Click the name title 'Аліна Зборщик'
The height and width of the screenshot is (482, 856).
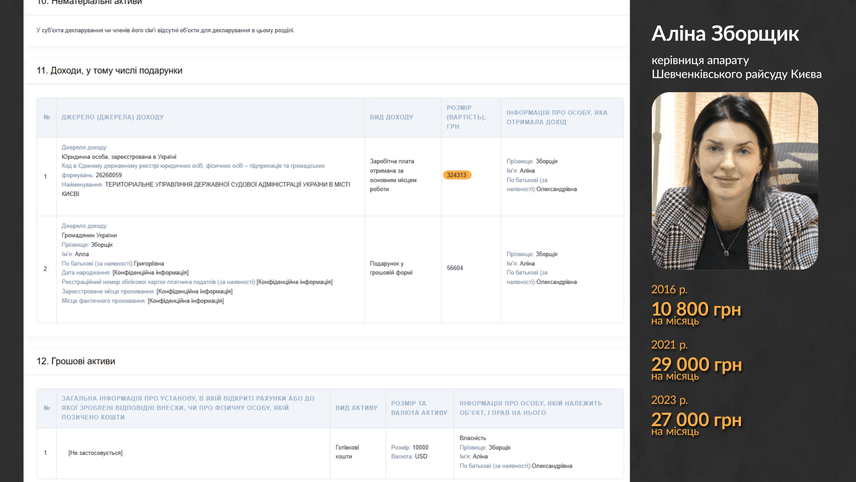coord(725,34)
